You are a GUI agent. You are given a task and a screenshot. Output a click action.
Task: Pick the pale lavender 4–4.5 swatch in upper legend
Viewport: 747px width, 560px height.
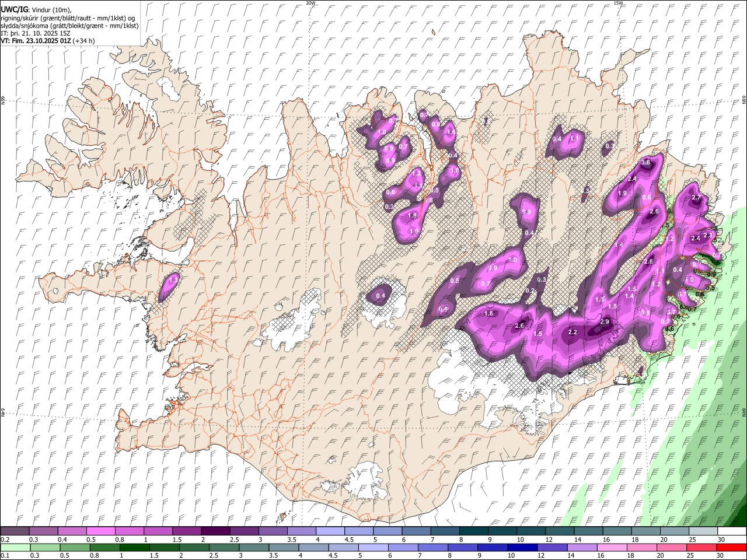[329, 531]
